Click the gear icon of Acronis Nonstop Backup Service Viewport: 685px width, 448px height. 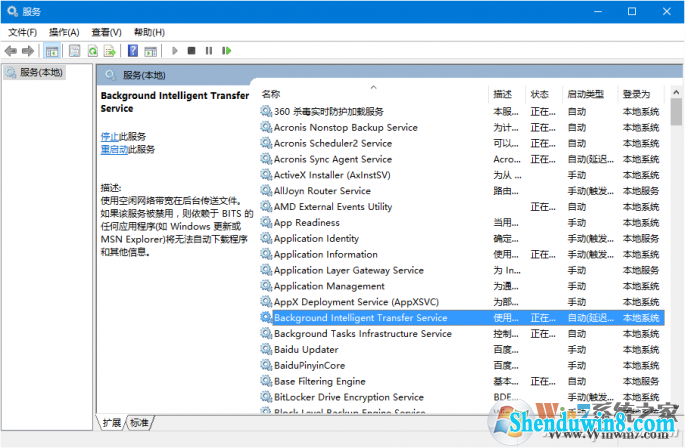point(266,127)
